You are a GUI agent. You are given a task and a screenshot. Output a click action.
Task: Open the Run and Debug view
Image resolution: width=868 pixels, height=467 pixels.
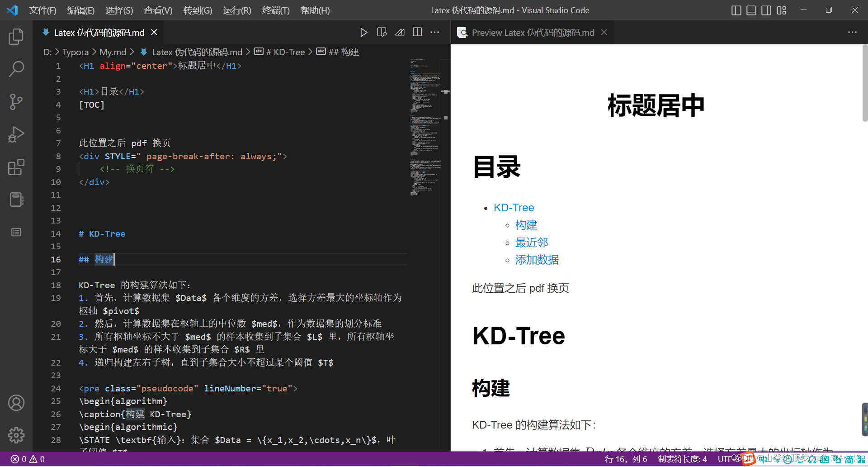[16, 134]
